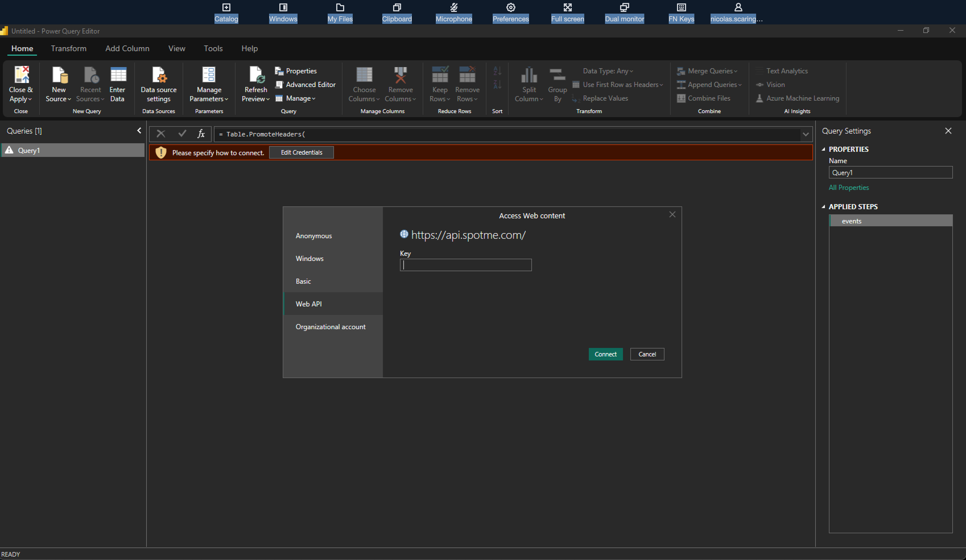Select Basic authentication option

coord(333,281)
